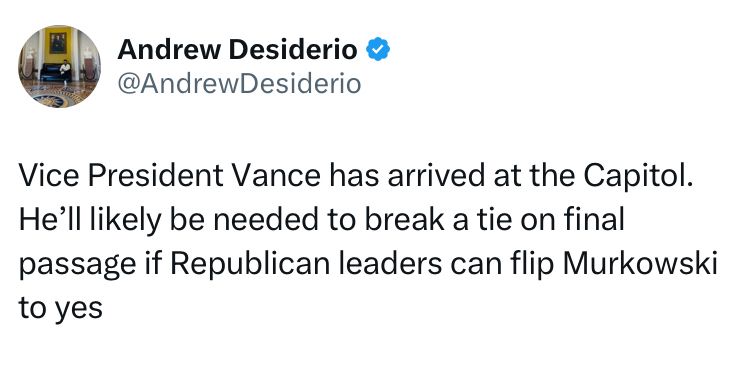The height and width of the screenshot is (368, 750).
Task: Click the blue verified checkmark badge
Action: point(378,49)
